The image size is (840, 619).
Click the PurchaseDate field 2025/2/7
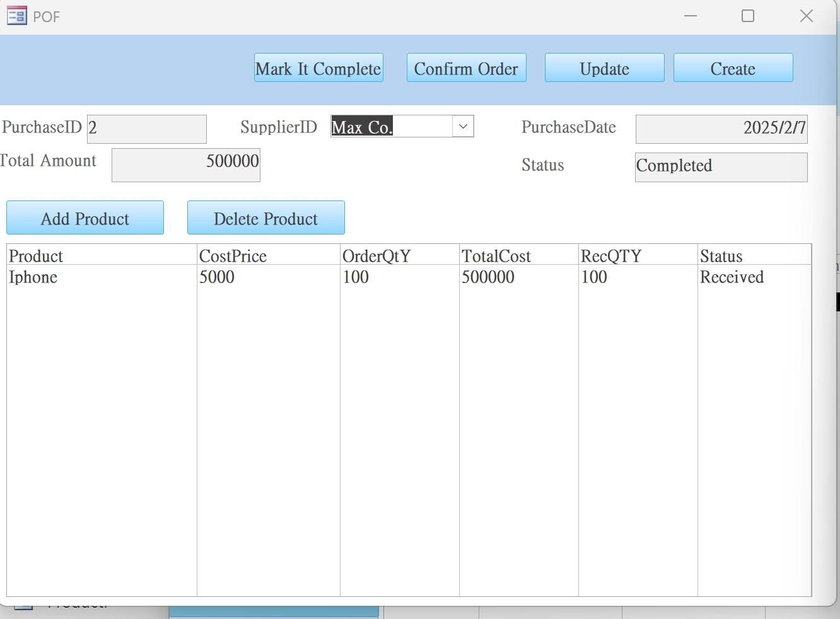coord(721,129)
